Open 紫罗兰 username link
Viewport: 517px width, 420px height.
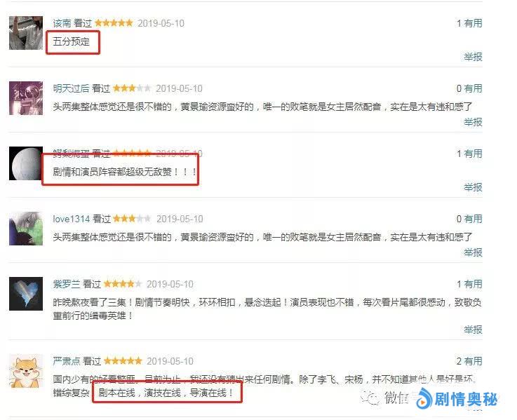pos(67,284)
